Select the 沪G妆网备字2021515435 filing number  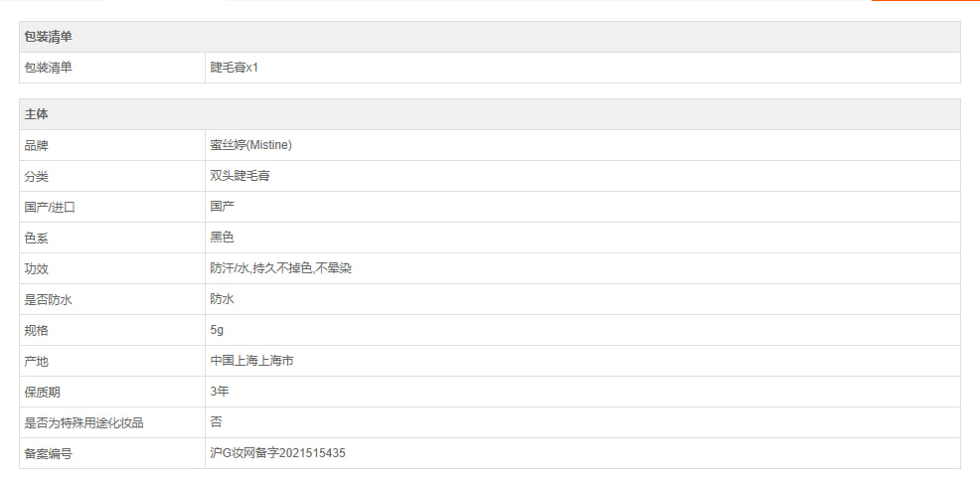(x=277, y=453)
